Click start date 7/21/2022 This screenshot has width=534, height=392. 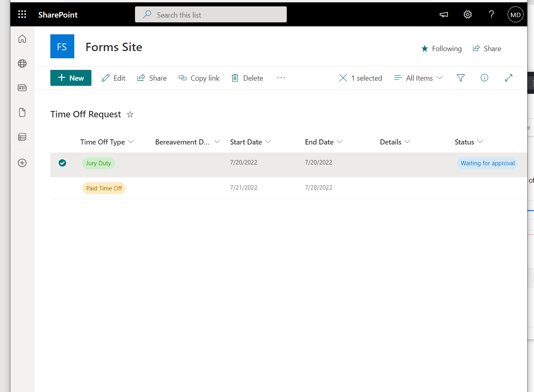(x=244, y=188)
